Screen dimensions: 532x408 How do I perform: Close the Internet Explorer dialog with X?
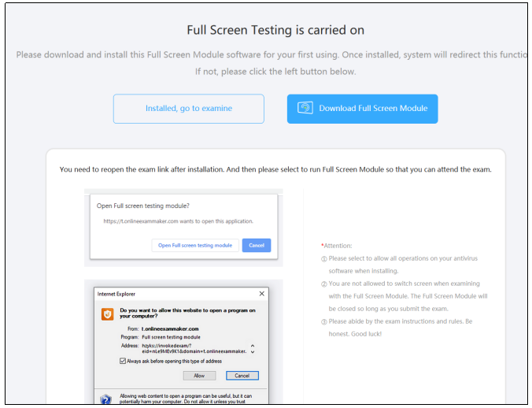[261, 294]
